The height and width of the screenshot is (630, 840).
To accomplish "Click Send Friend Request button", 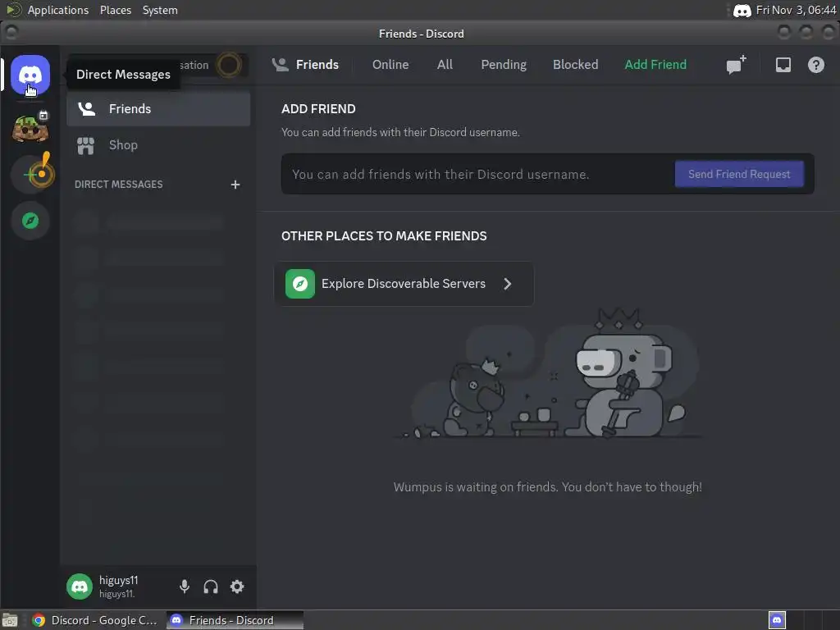I will coord(739,174).
